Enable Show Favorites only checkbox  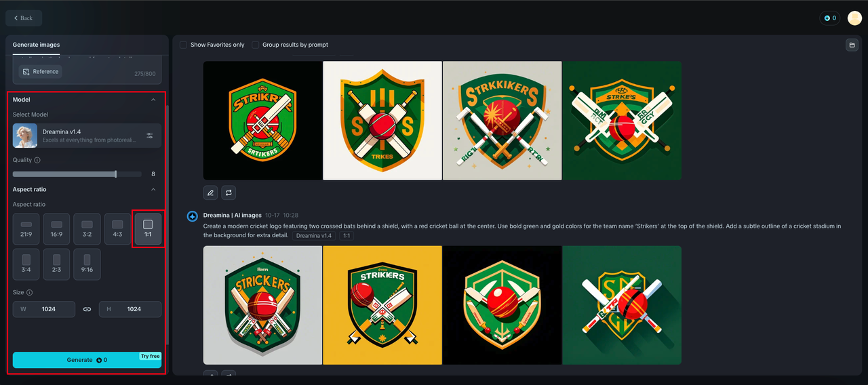pos(184,45)
